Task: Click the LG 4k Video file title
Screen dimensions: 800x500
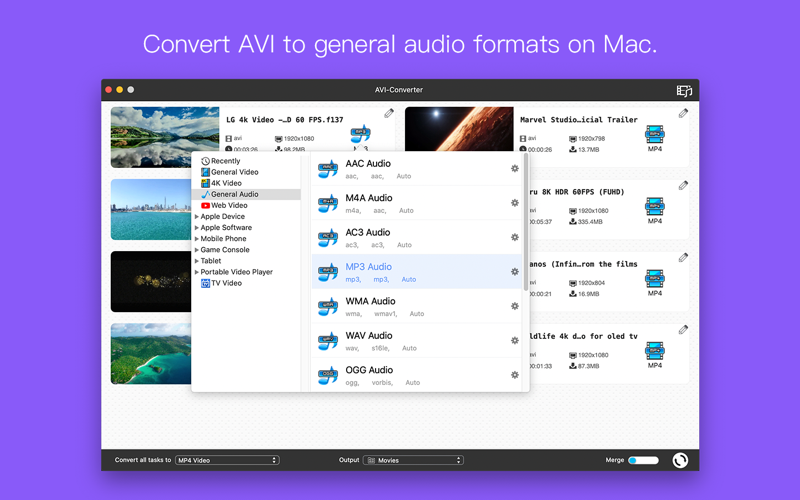Action: [x=285, y=120]
